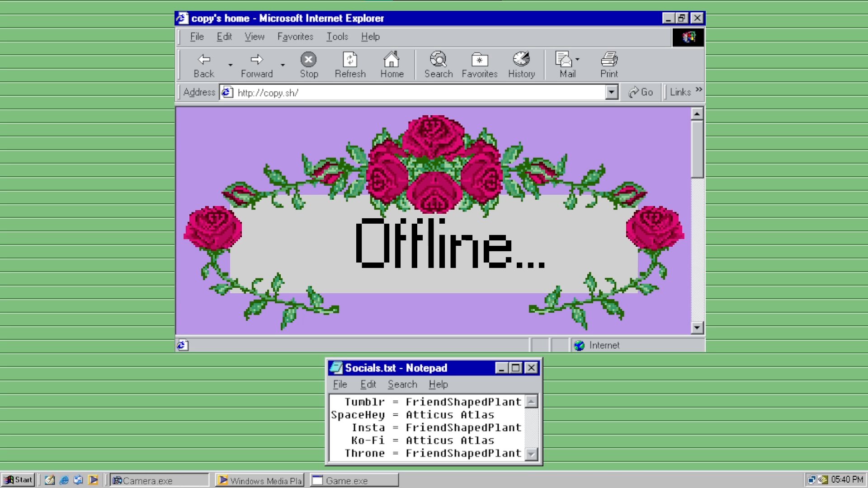Open the Help menu in Internet Explorer
The image size is (868, 488).
(x=370, y=37)
